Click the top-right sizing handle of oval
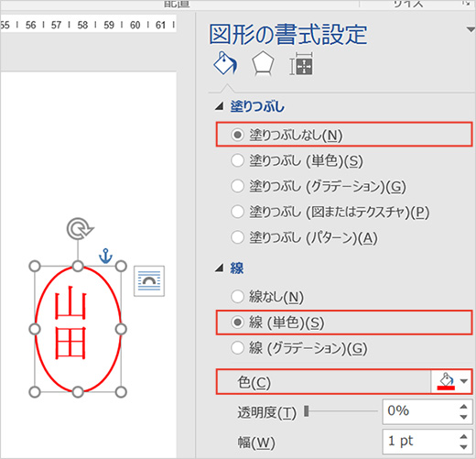Viewport: 476px width, 459px height. coord(121,266)
